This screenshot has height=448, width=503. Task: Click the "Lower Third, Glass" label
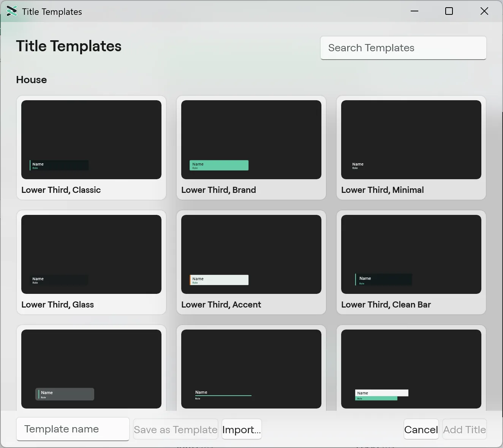57,304
